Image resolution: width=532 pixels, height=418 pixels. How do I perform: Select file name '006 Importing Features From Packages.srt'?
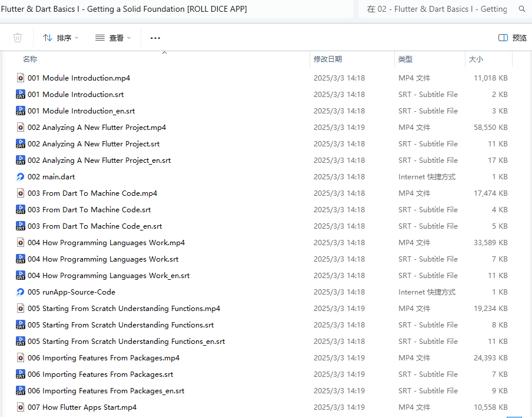pos(101,374)
